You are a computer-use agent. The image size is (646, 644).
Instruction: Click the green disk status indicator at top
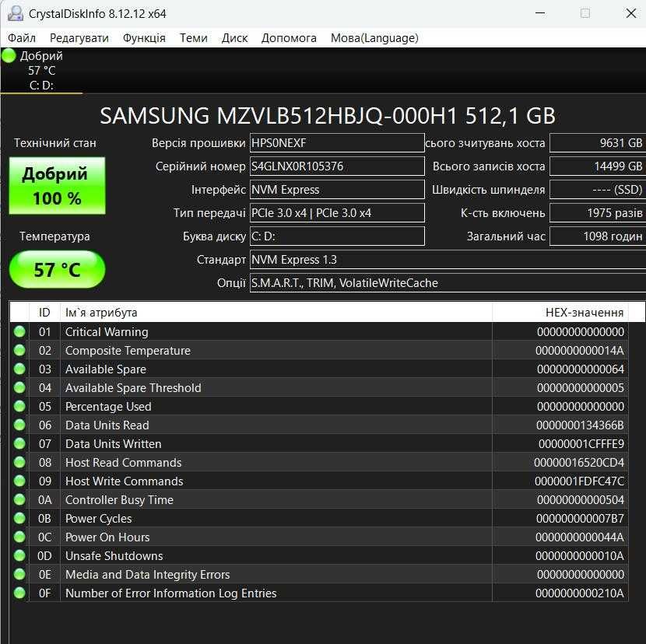(9, 55)
